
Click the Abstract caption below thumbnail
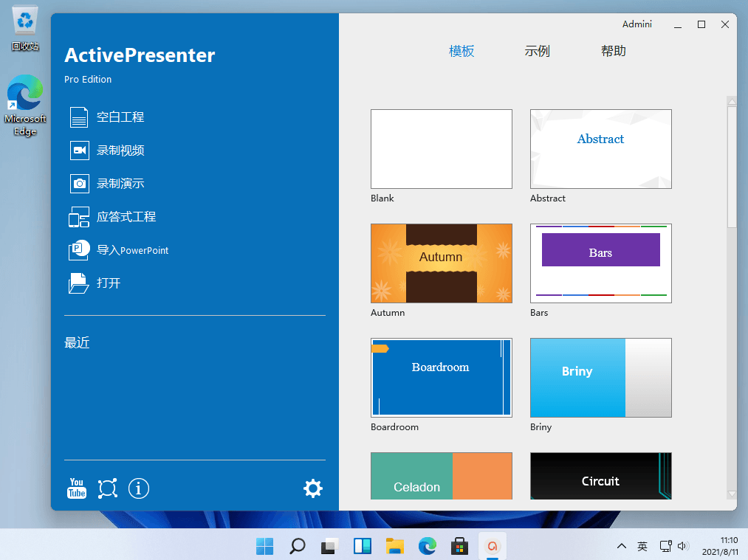[x=548, y=198]
